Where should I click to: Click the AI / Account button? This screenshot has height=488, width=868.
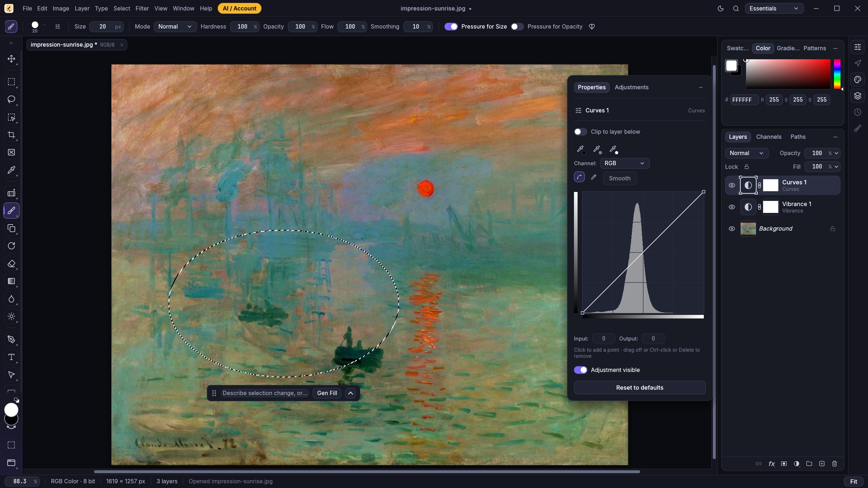pyautogui.click(x=239, y=8)
